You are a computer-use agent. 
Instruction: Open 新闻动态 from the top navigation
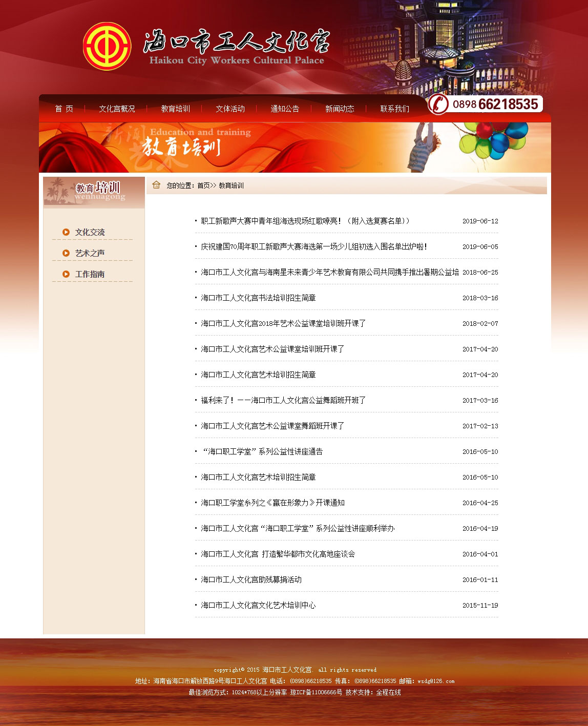[x=340, y=109]
